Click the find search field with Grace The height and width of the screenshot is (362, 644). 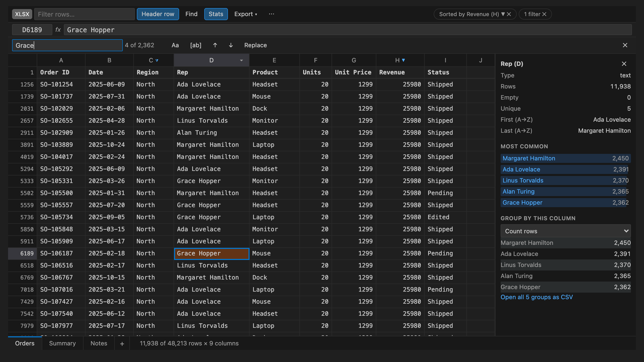click(67, 45)
